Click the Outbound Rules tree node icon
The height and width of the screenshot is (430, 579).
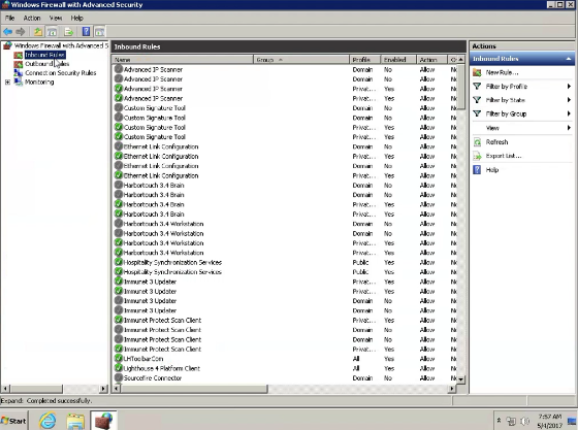[18, 64]
